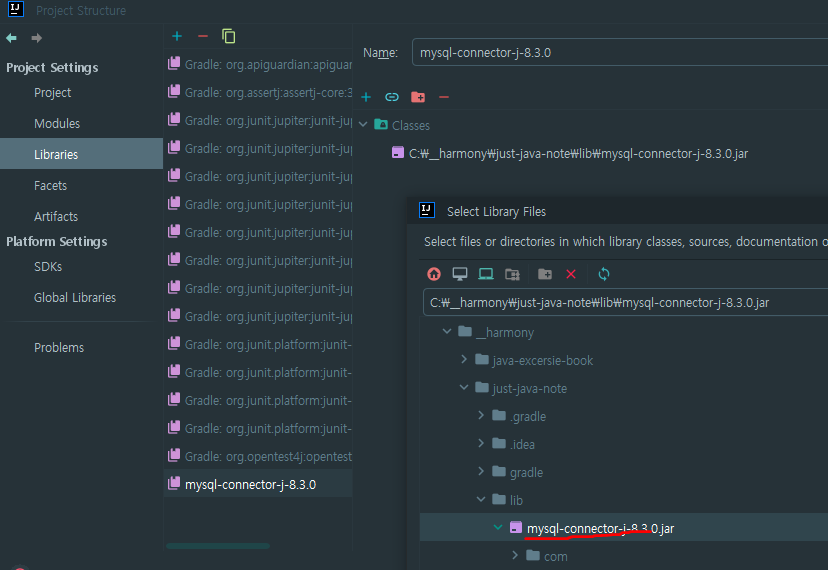Open Project settings page
Image resolution: width=828 pixels, height=570 pixels.
52,92
